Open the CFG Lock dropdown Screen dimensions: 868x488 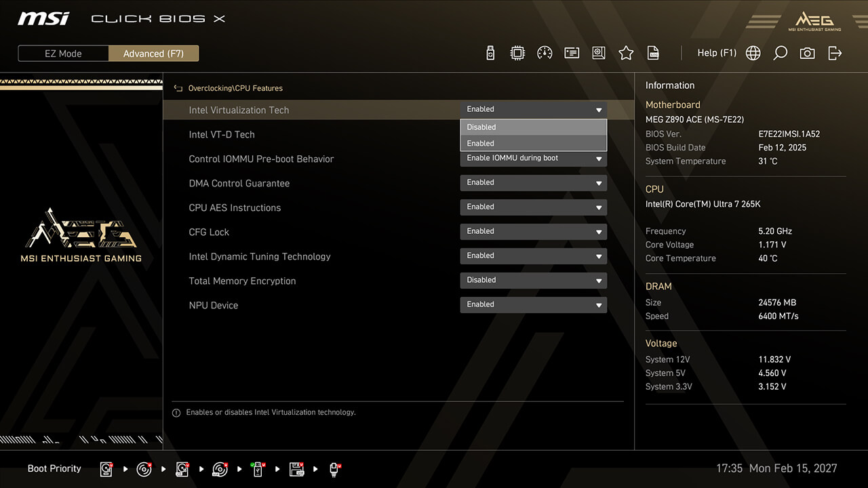533,232
